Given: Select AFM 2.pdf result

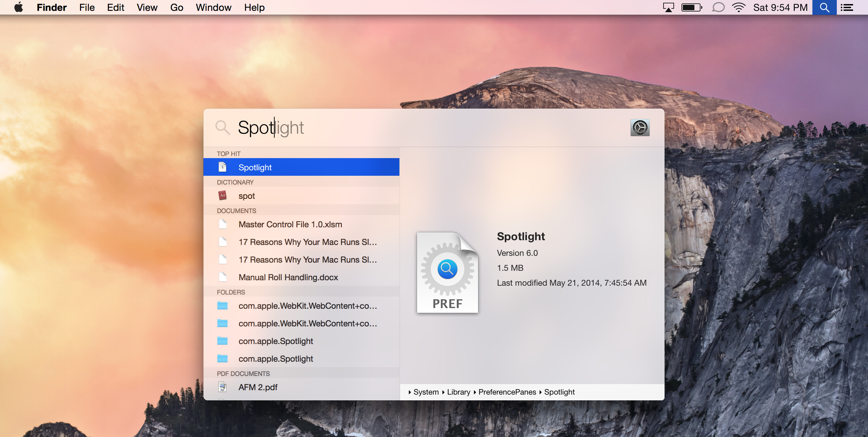Looking at the screenshot, I should click(301, 387).
